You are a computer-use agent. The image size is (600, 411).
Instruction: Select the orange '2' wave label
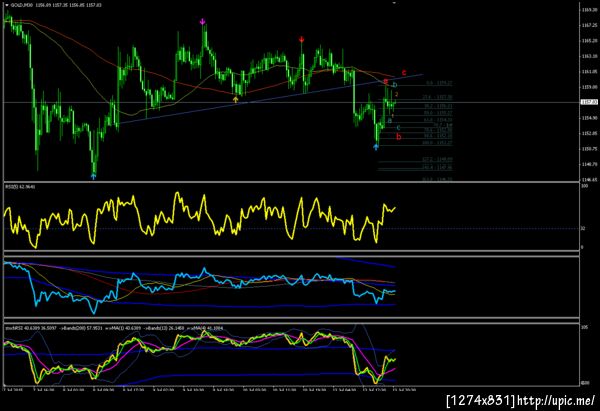click(397, 94)
